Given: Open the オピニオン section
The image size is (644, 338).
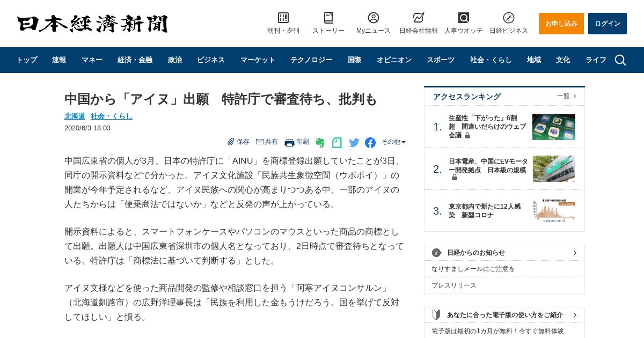Looking at the screenshot, I should 394,60.
